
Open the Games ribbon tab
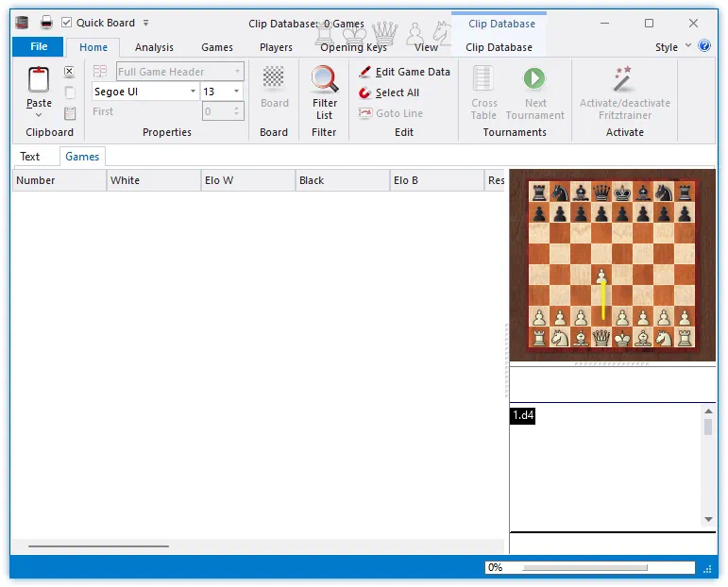[x=217, y=47]
